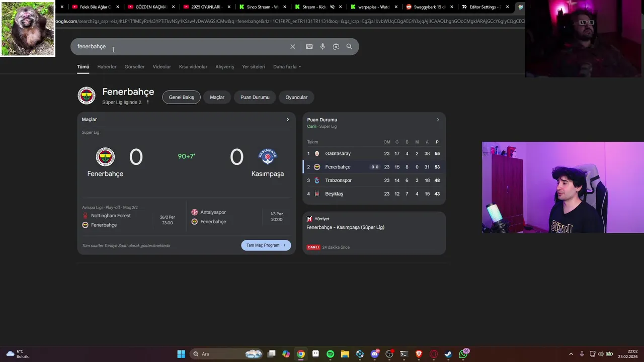The height and width of the screenshot is (362, 644).
Task: Expand the Daha fazla dropdown
Action: click(287, 67)
